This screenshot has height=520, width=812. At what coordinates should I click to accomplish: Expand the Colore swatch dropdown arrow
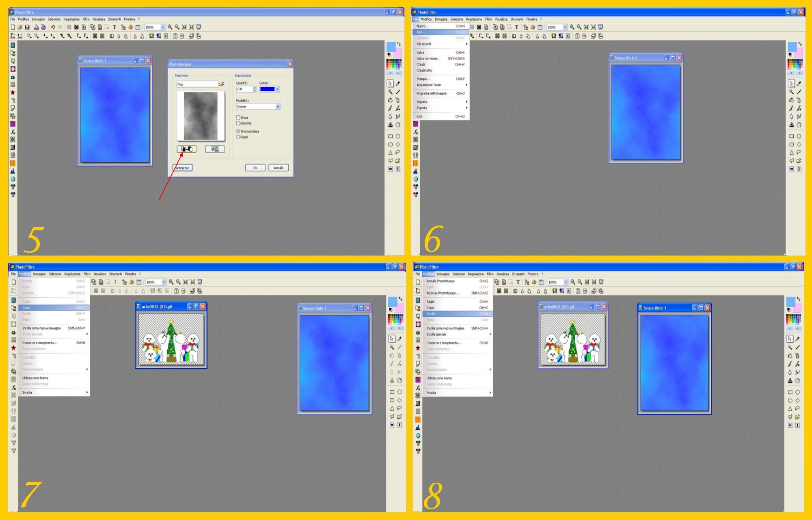coord(277,89)
